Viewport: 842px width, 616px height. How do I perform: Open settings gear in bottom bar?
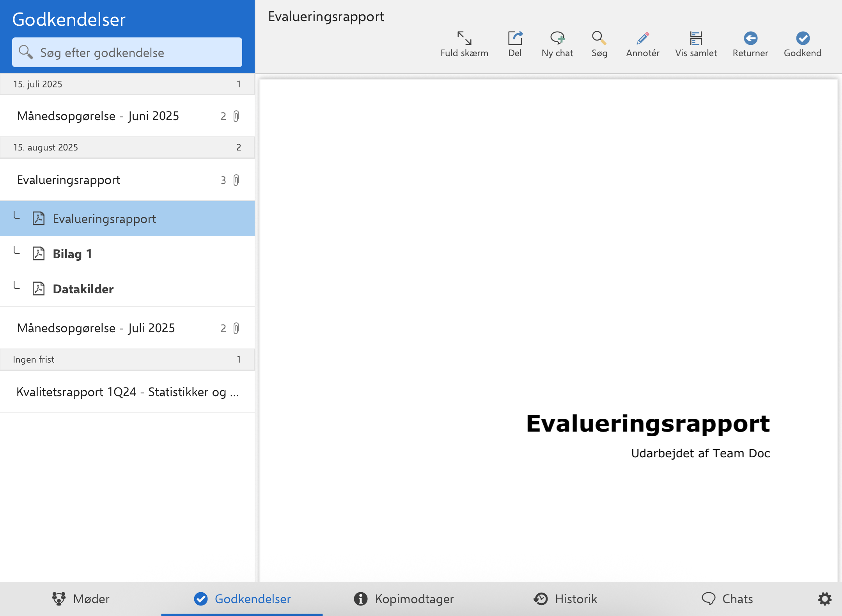click(x=824, y=599)
